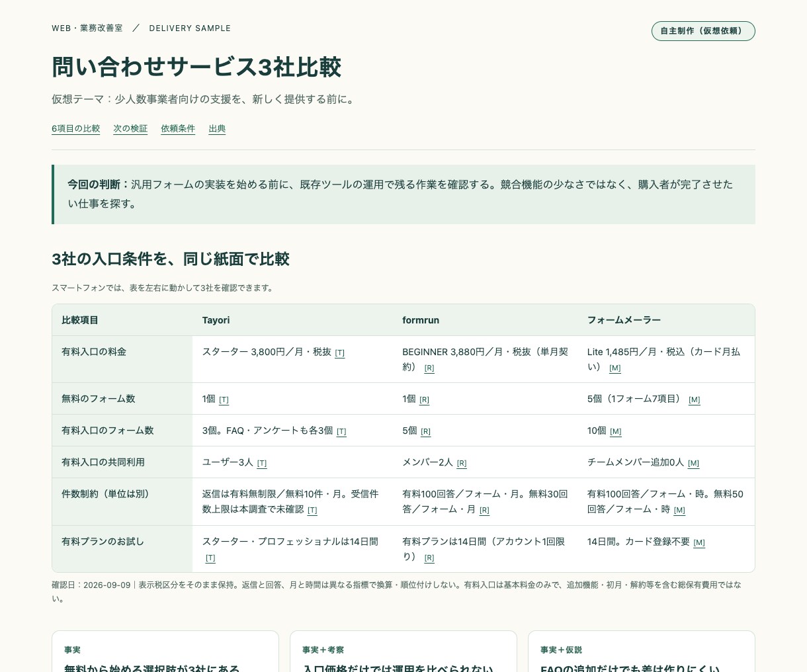Image resolution: width=807 pixels, height=672 pixels.
Task: Open [M] citation after カード登録不要
Action: point(699,542)
